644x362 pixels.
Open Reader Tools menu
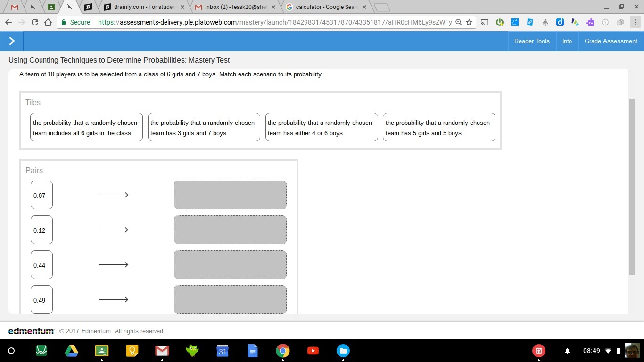pyautogui.click(x=532, y=41)
